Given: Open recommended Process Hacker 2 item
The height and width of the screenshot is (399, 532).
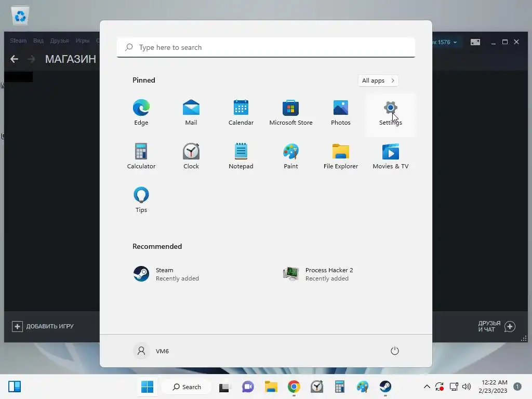Looking at the screenshot, I should (318, 274).
